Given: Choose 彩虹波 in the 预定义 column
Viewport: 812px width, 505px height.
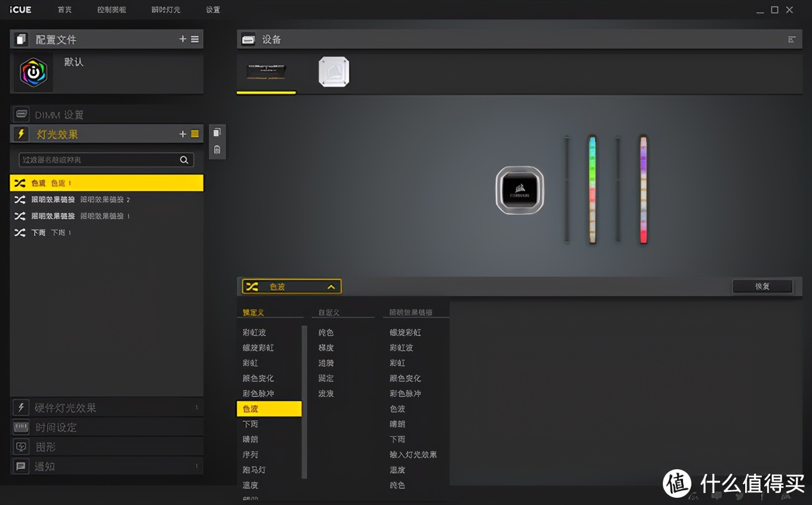Looking at the screenshot, I should pyautogui.click(x=254, y=332).
